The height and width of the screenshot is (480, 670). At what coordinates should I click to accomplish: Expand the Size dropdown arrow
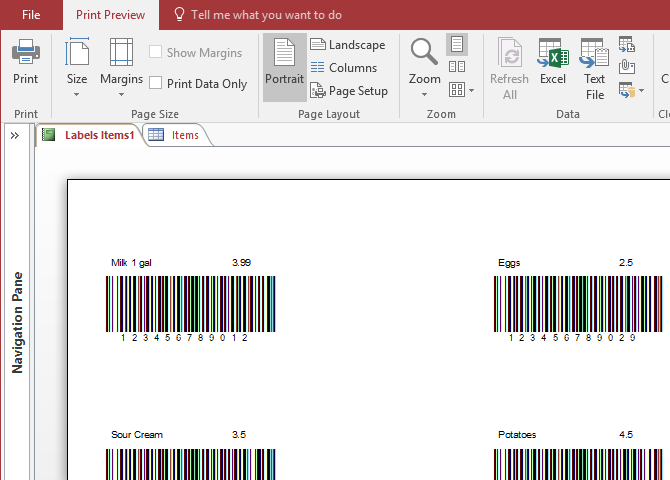76,94
